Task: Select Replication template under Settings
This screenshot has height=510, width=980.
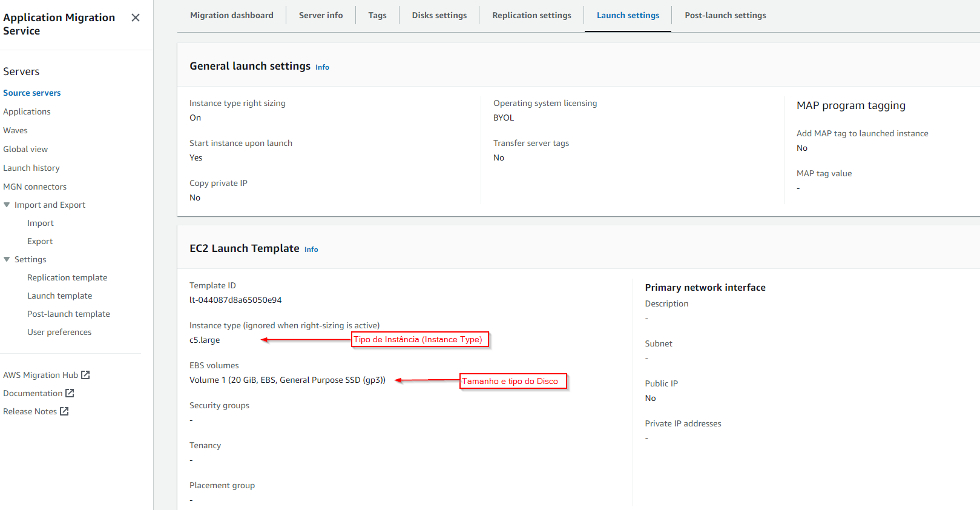Action: [x=67, y=277]
